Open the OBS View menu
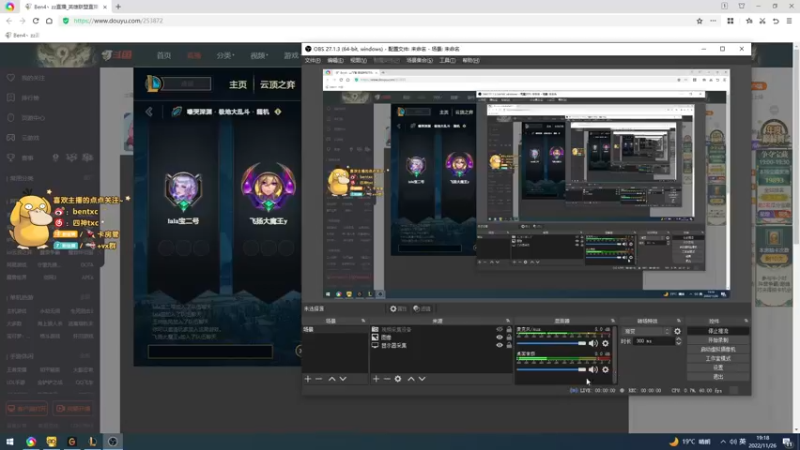 tap(358, 60)
